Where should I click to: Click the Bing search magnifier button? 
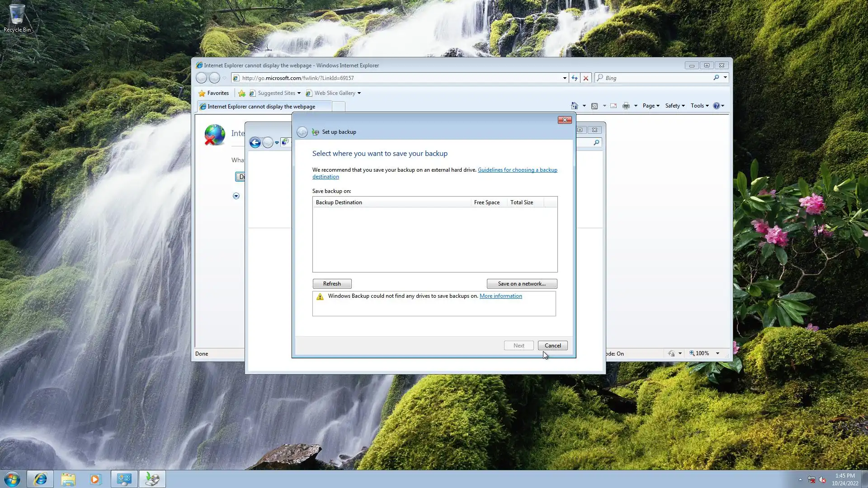coord(716,78)
